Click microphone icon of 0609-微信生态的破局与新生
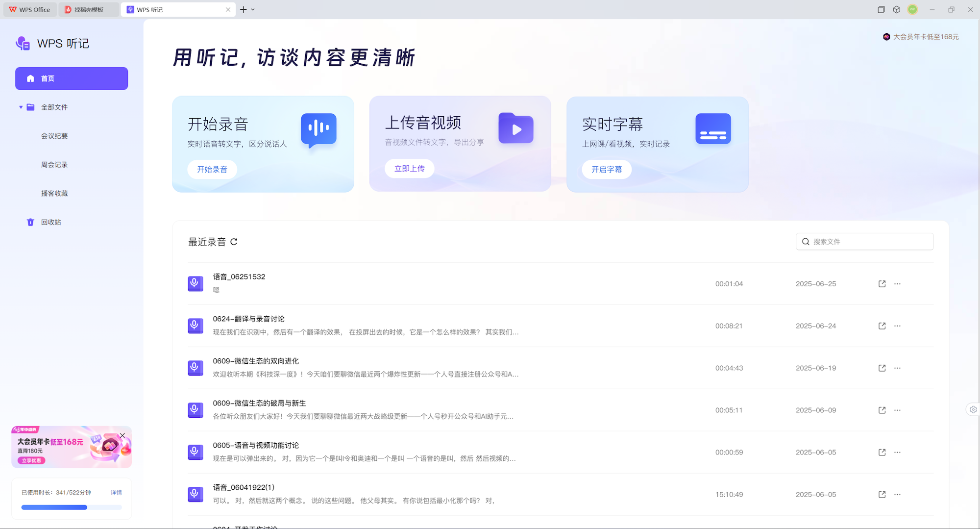This screenshot has width=980, height=529. [196, 410]
